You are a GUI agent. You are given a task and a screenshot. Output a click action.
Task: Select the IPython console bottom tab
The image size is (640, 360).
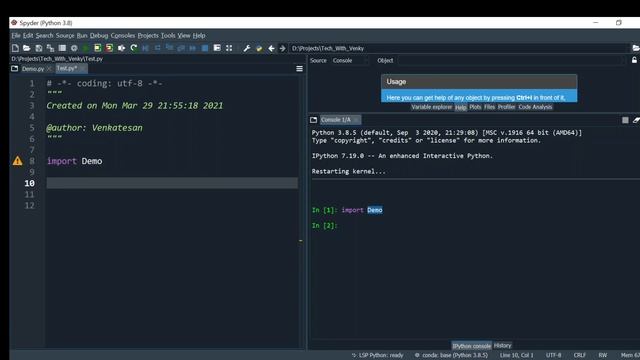tap(471, 346)
